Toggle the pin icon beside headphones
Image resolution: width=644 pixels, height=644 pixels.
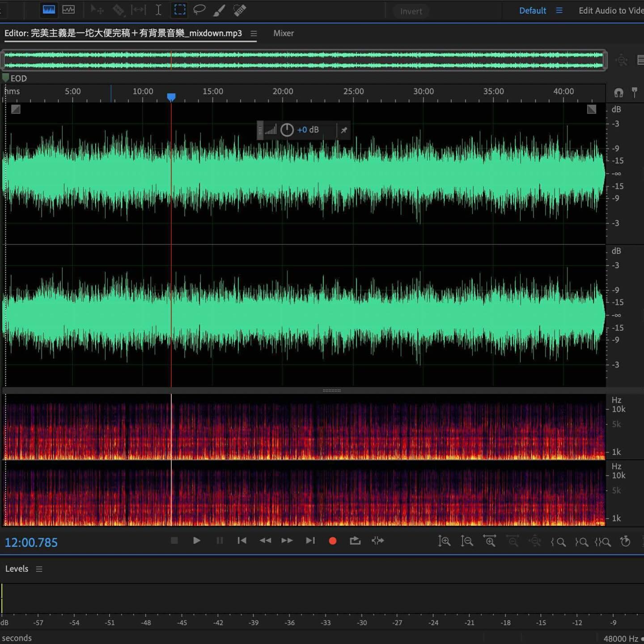634,93
